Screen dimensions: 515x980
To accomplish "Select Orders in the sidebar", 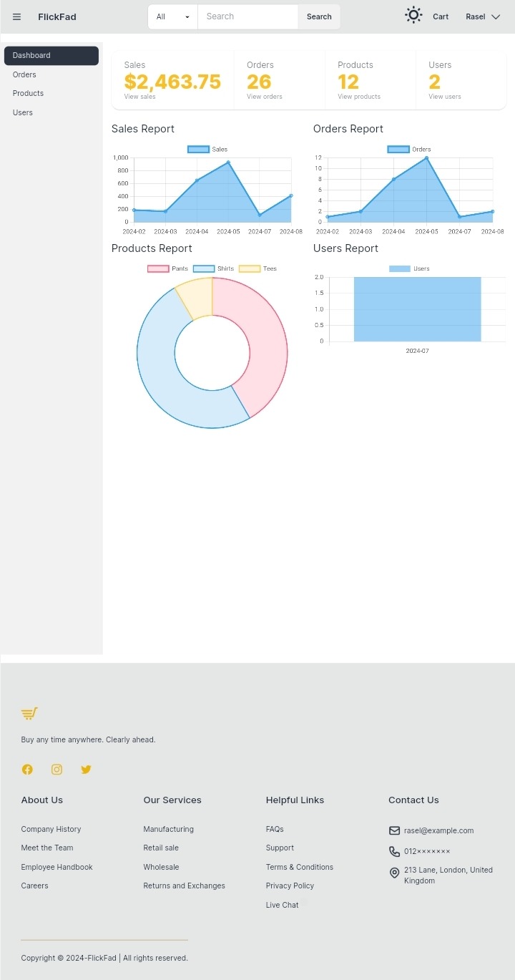I will (24, 74).
